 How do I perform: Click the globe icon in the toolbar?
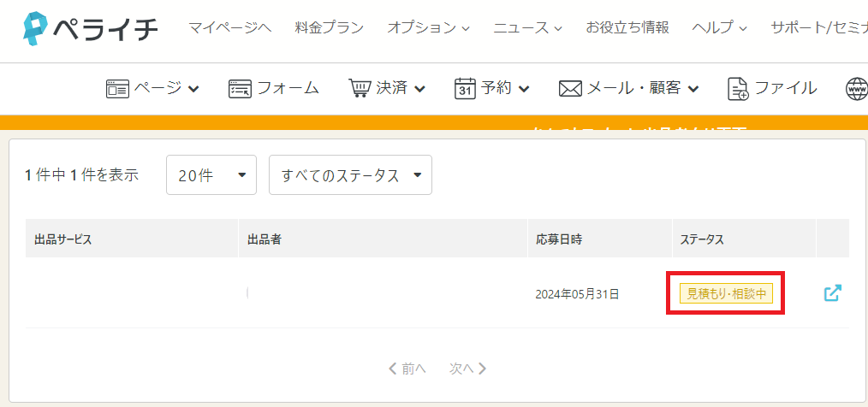pos(856,88)
